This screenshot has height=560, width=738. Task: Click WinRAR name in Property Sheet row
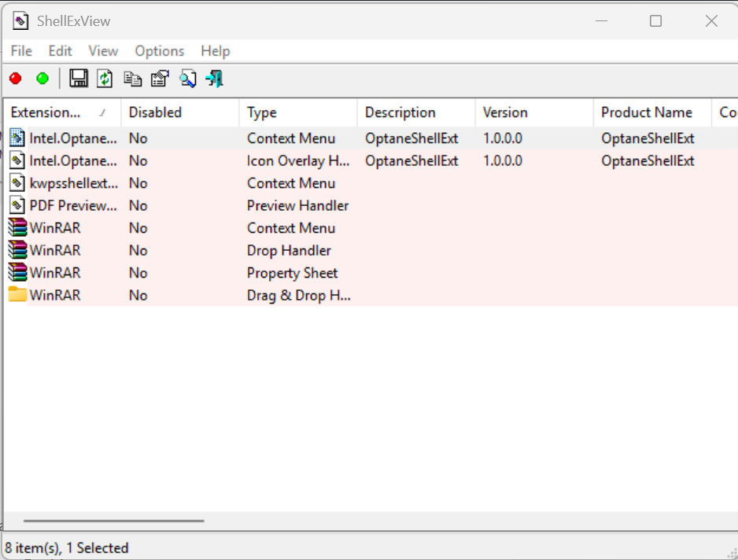[55, 273]
